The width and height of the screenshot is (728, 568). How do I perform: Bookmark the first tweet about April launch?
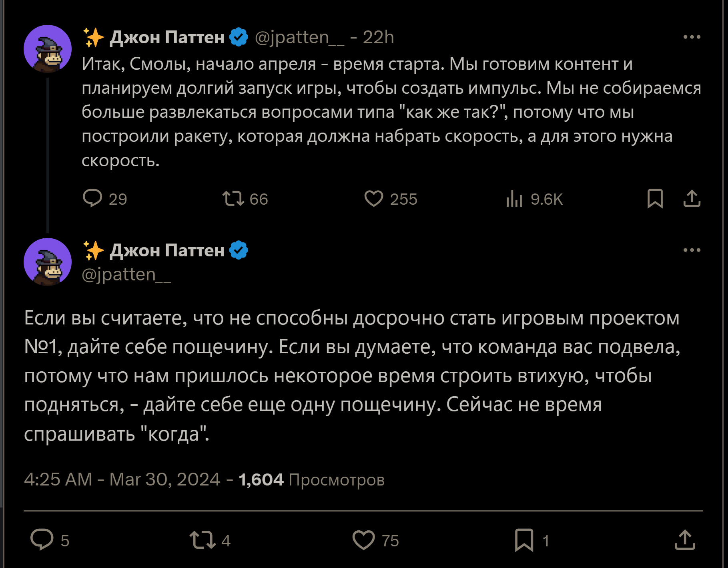pos(655,198)
